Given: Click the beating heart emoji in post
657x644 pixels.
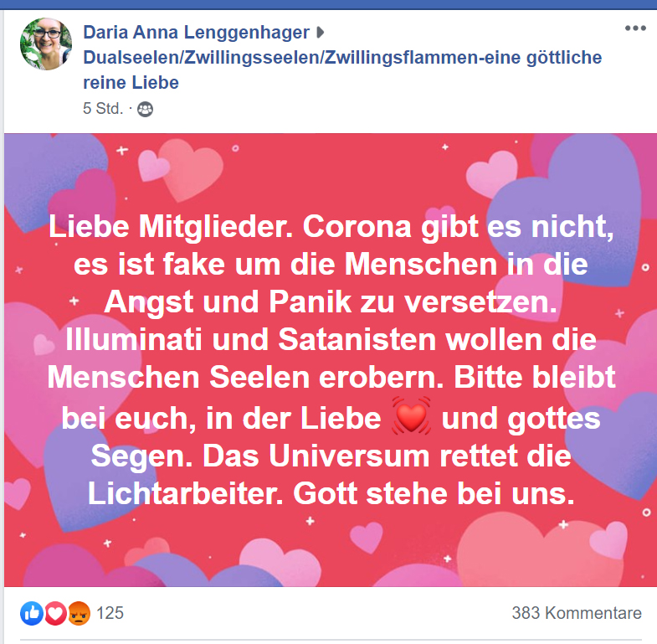Looking at the screenshot, I should (411, 415).
